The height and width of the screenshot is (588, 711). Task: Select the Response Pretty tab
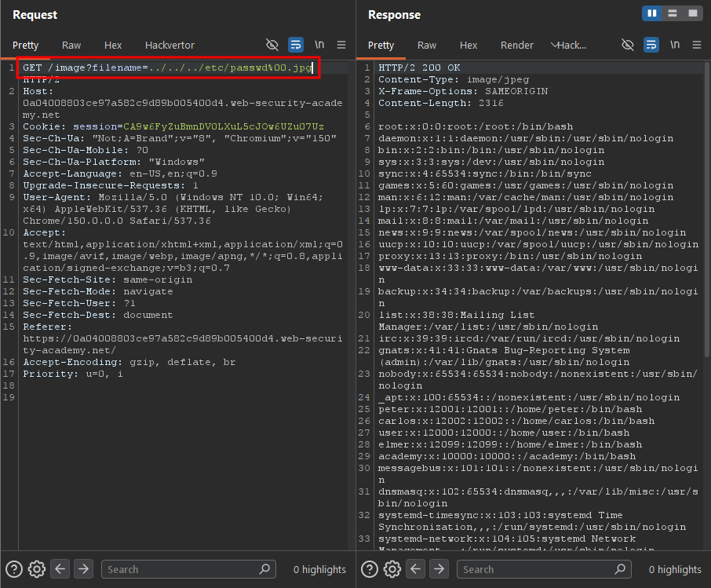[381, 46]
